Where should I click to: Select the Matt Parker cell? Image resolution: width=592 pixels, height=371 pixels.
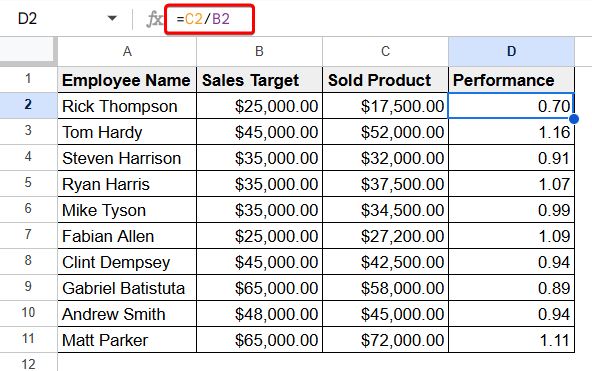click(x=127, y=340)
